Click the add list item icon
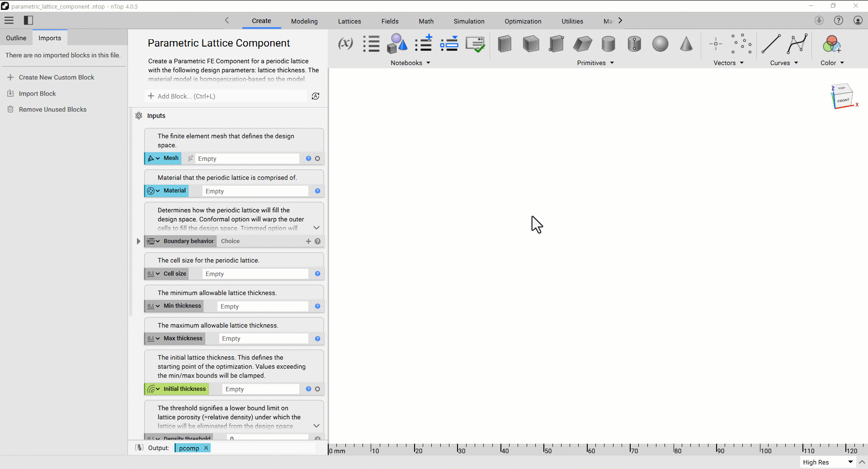The height and width of the screenshot is (469, 868). [x=424, y=44]
